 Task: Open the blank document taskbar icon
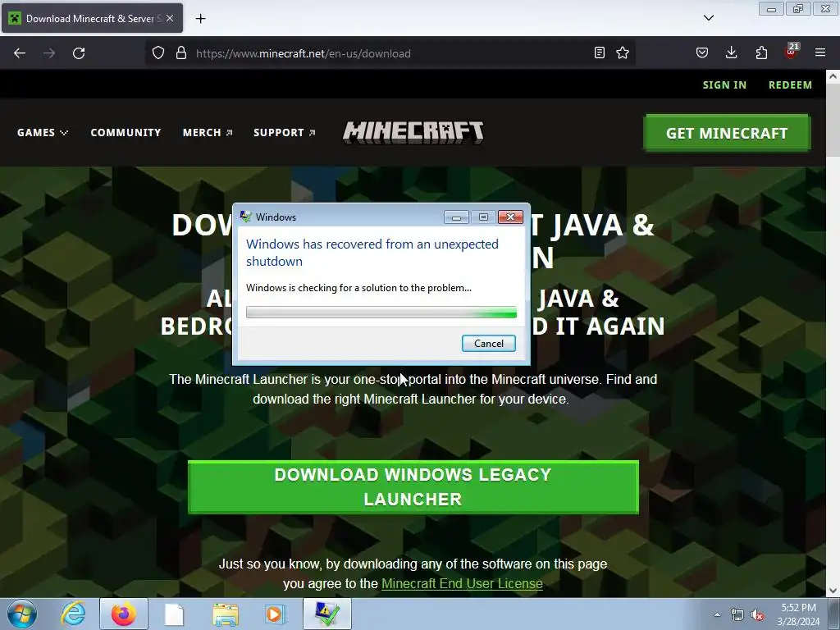[x=174, y=614]
